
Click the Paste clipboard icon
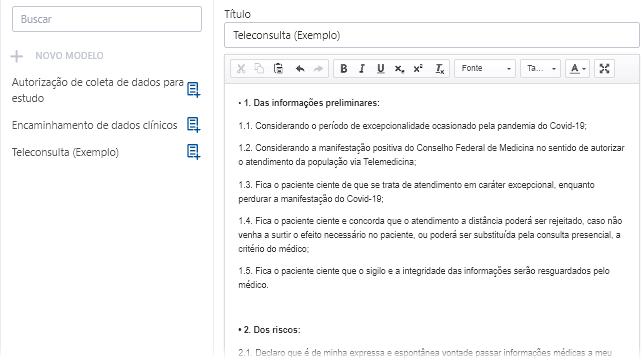(278, 69)
